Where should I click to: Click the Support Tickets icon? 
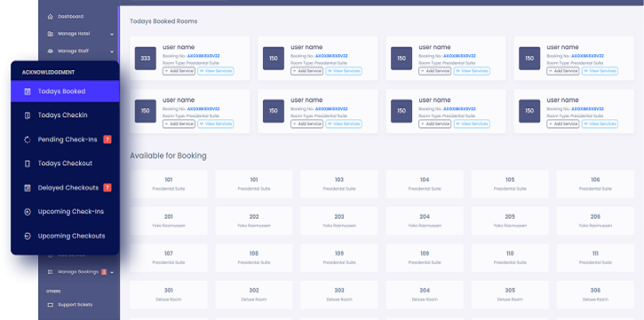[51, 305]
